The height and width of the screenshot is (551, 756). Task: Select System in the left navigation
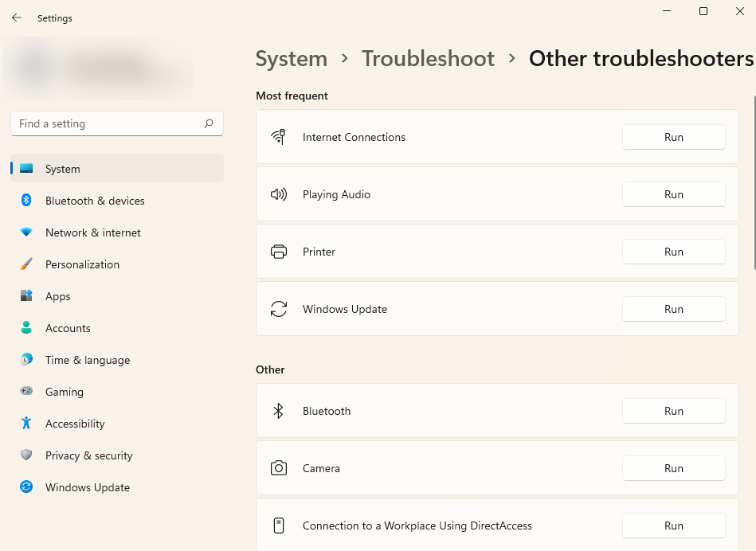pyautogui.click(x=63, y=169)
